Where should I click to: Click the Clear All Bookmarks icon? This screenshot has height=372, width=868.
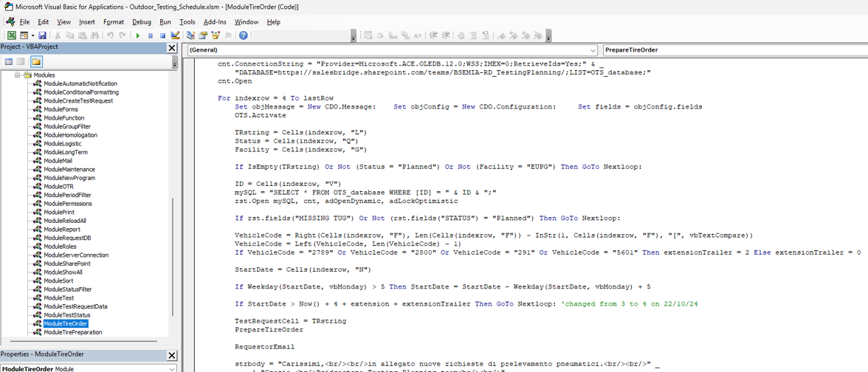point(537,35)
